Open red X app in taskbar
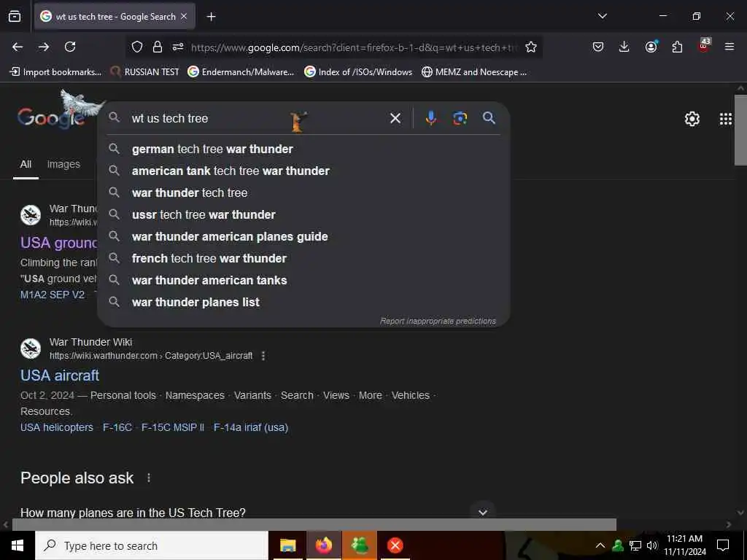 395,545
